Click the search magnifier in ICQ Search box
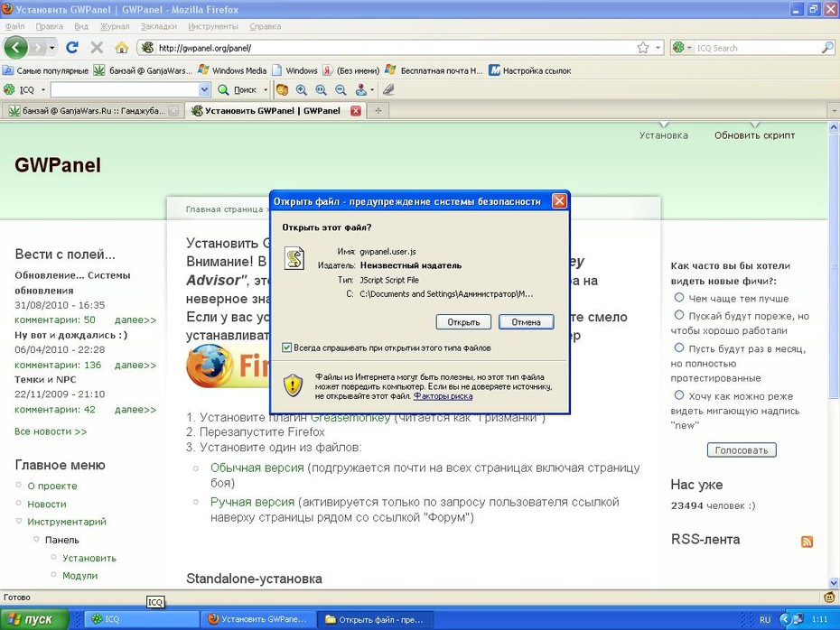 [827, 48]
